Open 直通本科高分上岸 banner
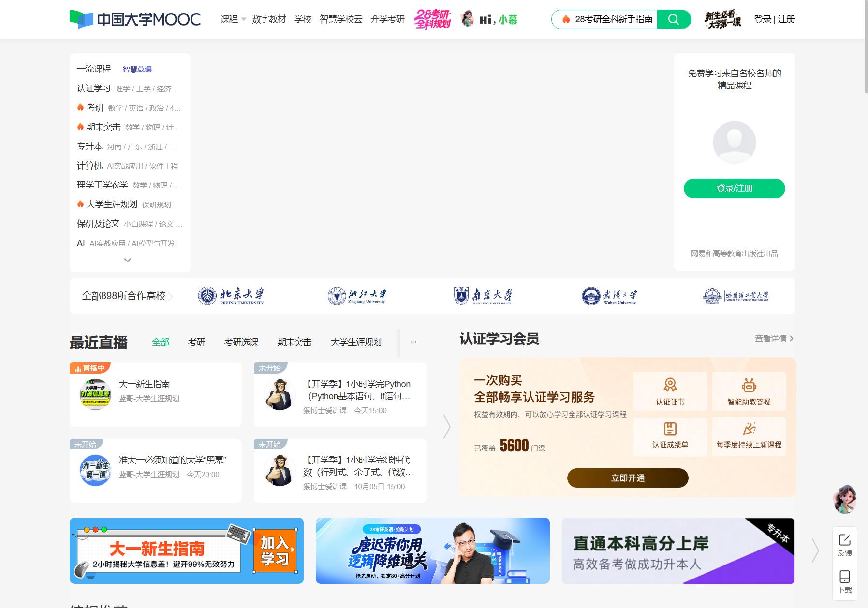Image resolution: width=868 pixels, height=608 pixels. [x=678, y=550]
